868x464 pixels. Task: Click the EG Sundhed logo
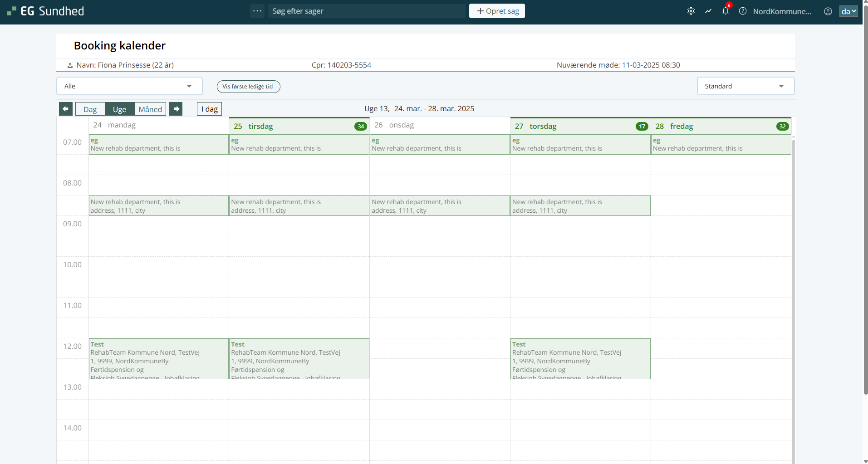(46, 11)
